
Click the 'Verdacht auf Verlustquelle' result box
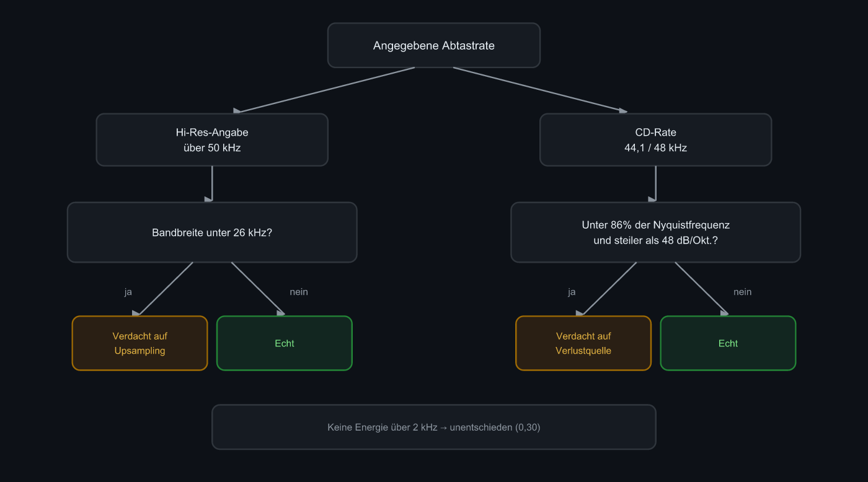pyautogui.click(x=583, y=343)
